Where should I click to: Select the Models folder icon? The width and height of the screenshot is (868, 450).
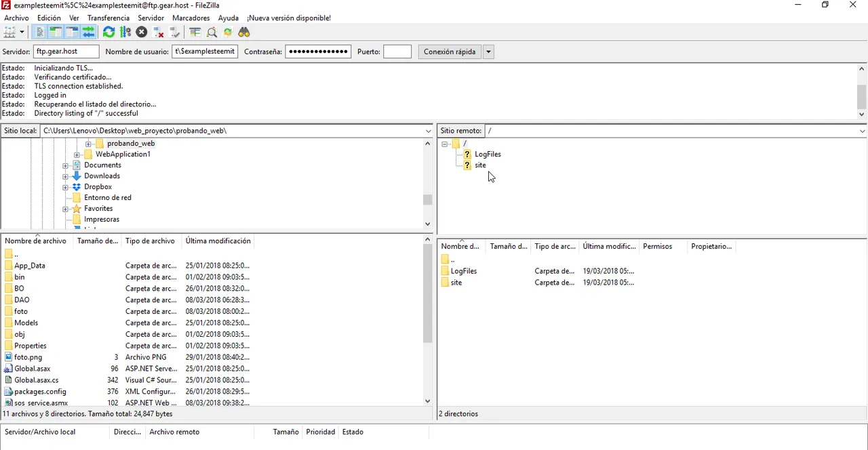[9, 323]
